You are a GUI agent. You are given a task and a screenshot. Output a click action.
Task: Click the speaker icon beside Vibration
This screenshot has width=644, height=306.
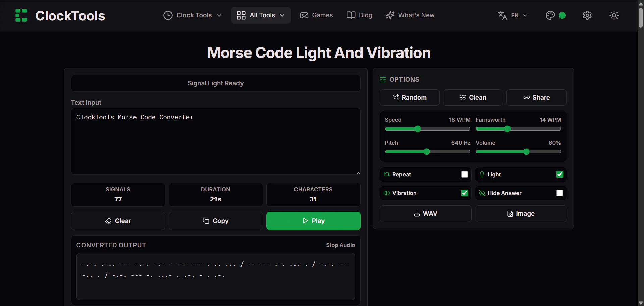tap(387, 193)
